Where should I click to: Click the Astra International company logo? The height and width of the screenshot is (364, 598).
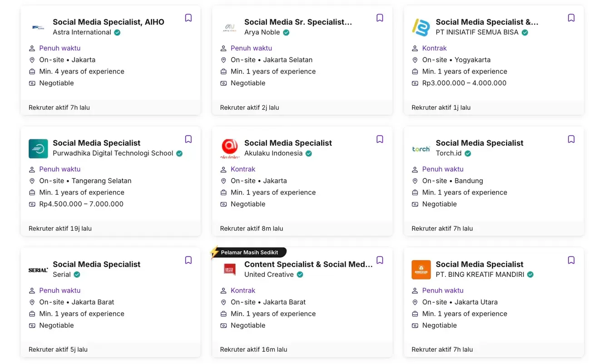pos(38,26)
